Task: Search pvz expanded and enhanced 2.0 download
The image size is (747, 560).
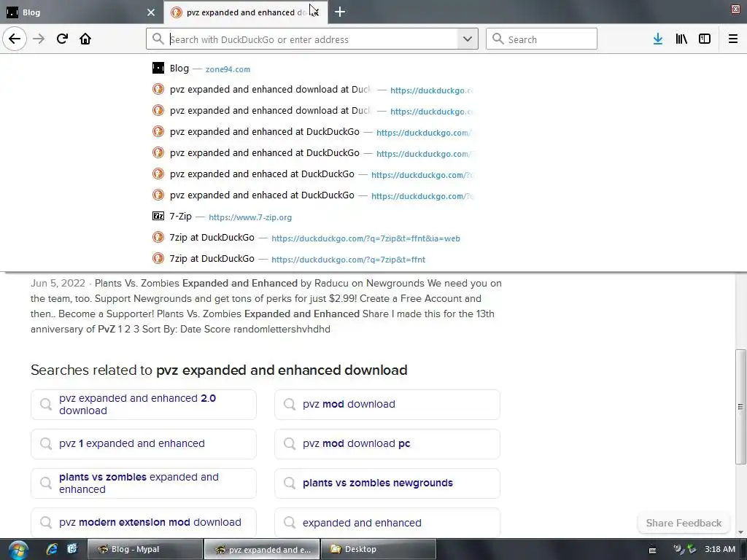Action: click(144, 404)
